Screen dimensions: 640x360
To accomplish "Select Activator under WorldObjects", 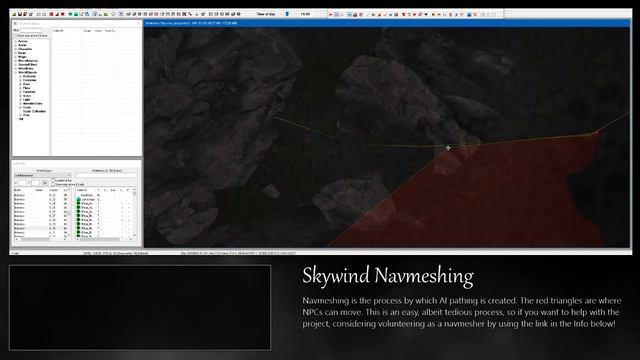I will (x=29, y=76).
